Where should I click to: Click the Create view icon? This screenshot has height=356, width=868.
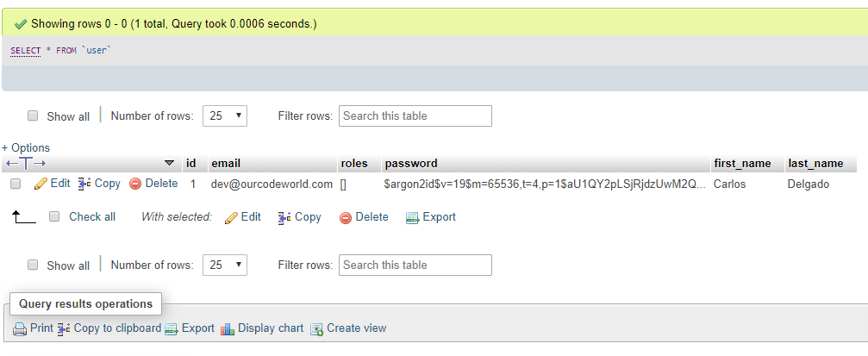tap(316, 329)
